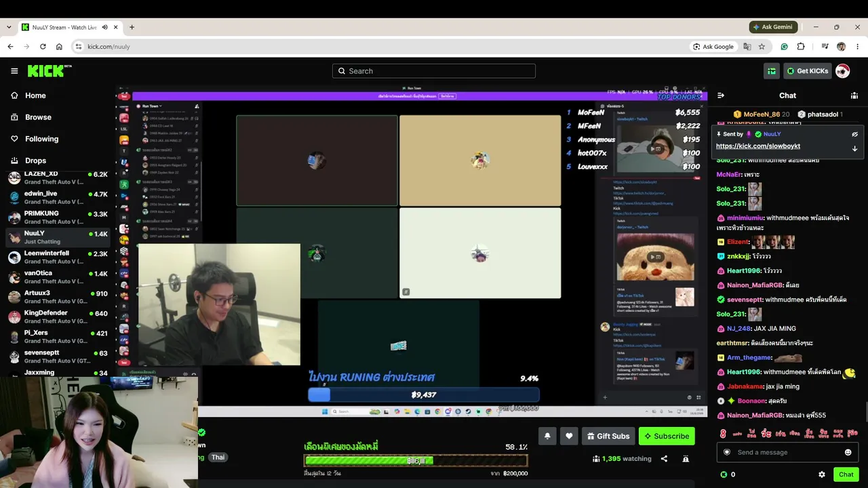
Task: Open the user profile avatar menu
Action: pyautogui.click(x=842, y=71)
